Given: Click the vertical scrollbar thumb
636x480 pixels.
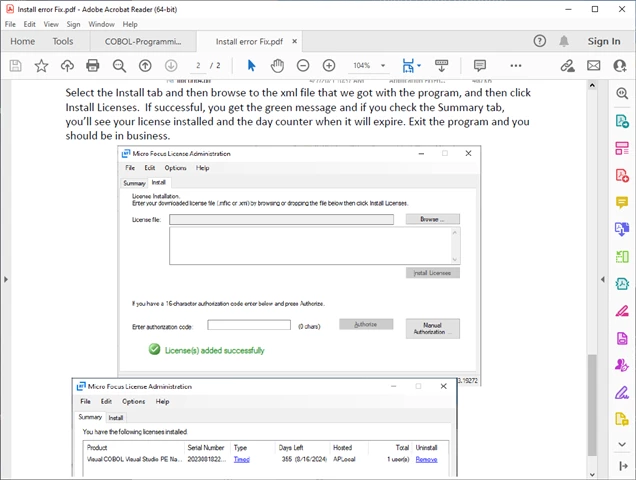Looking at the screenshot, I should [592, 405].
